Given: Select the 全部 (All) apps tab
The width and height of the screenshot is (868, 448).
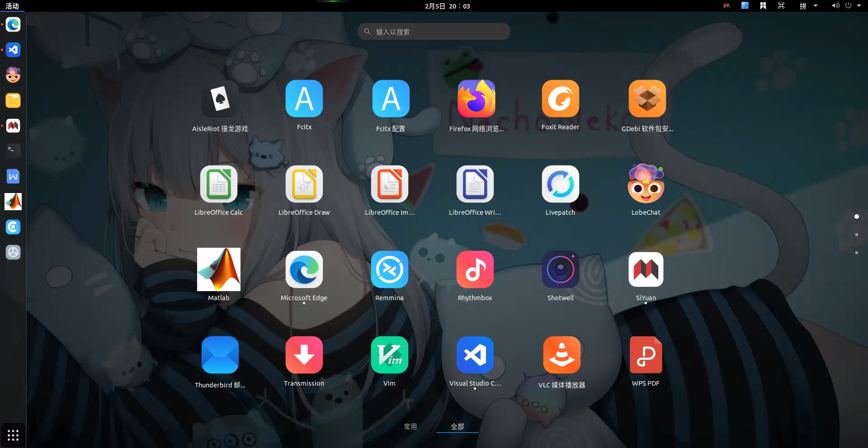Looking at the screenshot, I should pyautogui.click(x=457, y=426).
